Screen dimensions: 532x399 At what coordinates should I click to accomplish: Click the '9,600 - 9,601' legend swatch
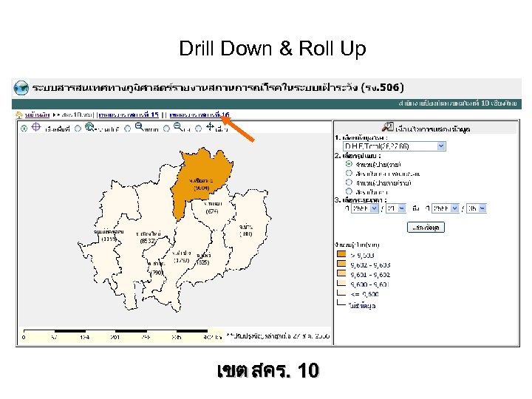[x=341, y=283]
